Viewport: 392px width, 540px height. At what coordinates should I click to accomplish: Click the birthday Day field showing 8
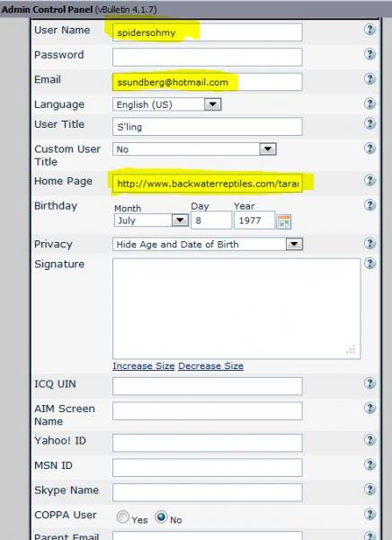tap(211, 220)
